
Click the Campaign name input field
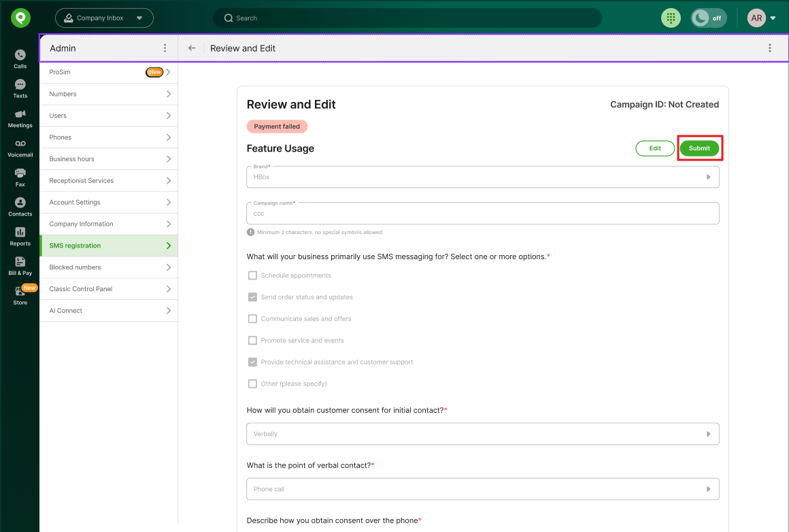[482, 214]
